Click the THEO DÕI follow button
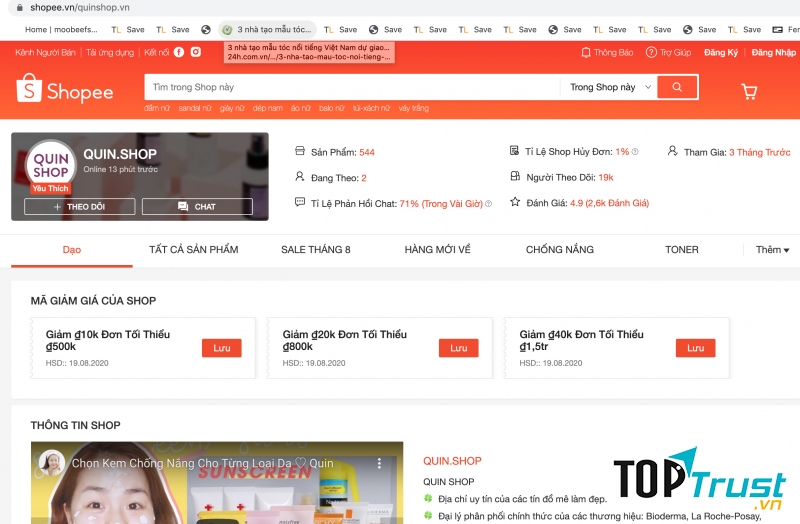This screenshot has height=524, width=800. [80, 207]
